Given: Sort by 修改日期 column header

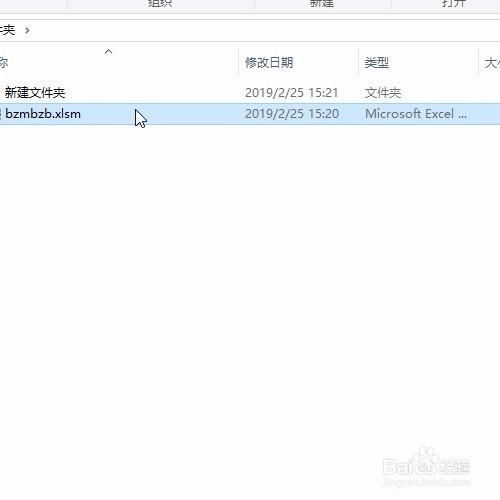Looking at the screenshot, I should [269, 63].
